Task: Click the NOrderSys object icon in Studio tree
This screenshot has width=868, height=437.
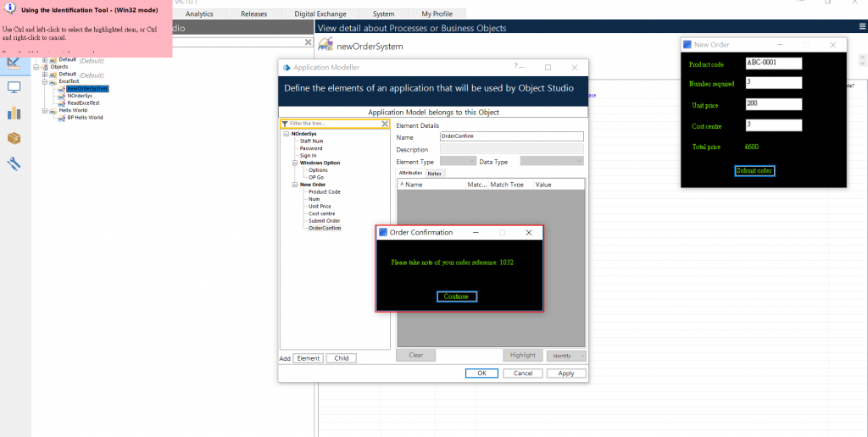Action: pyautogui.click(x=62, y=96)
